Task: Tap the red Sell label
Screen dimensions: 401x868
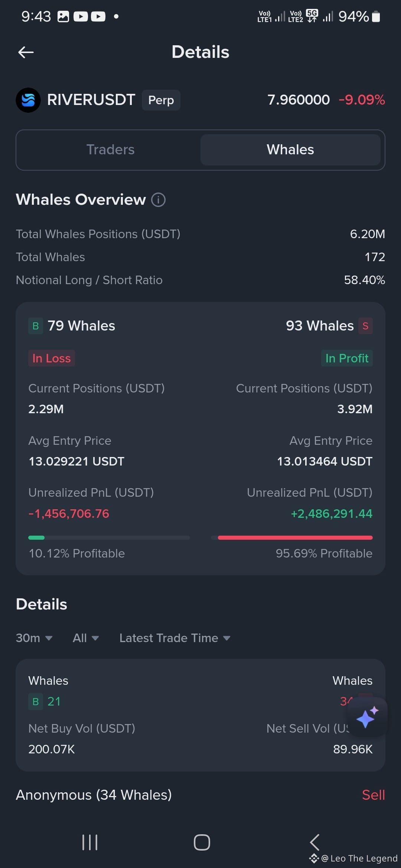Action: [x=373, y=795]
